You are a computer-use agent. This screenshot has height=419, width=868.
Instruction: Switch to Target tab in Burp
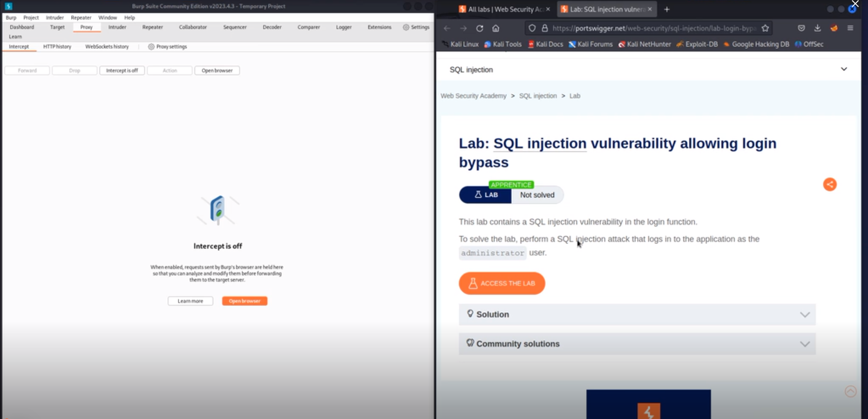[x=57, y=27]
